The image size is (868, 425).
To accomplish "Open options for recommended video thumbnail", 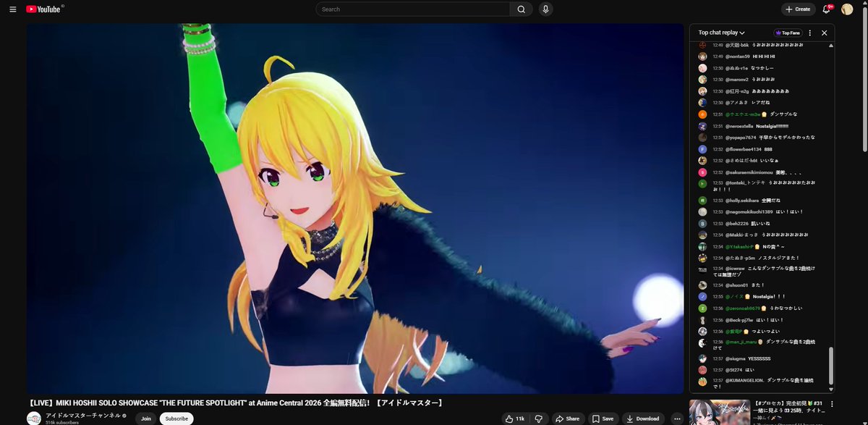I will tap(832, 404).
